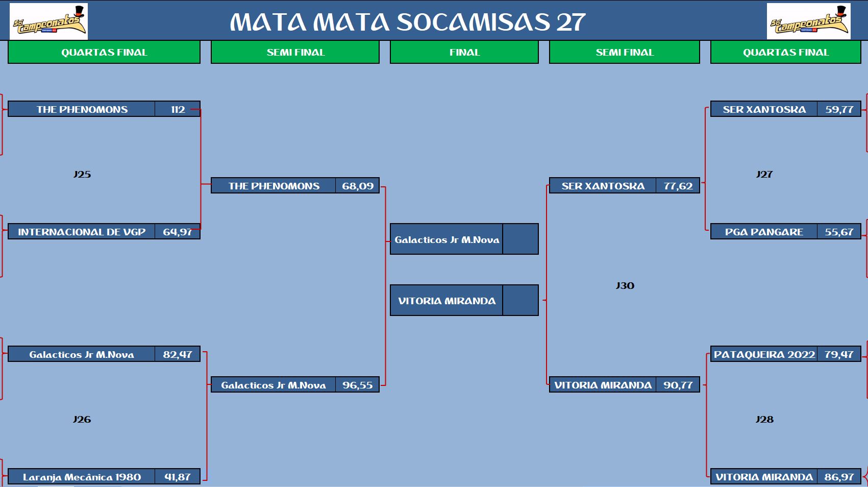Viewport: 868px width, 487px height.
Task: Select the right SEMI FINAL header
Action: click(x=624, y=52)
